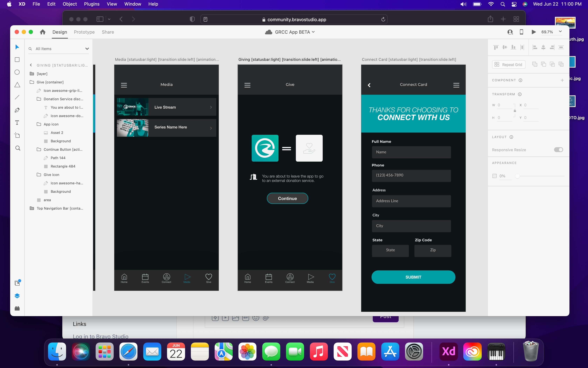Open the Libraries panel icon

point(17,283)
